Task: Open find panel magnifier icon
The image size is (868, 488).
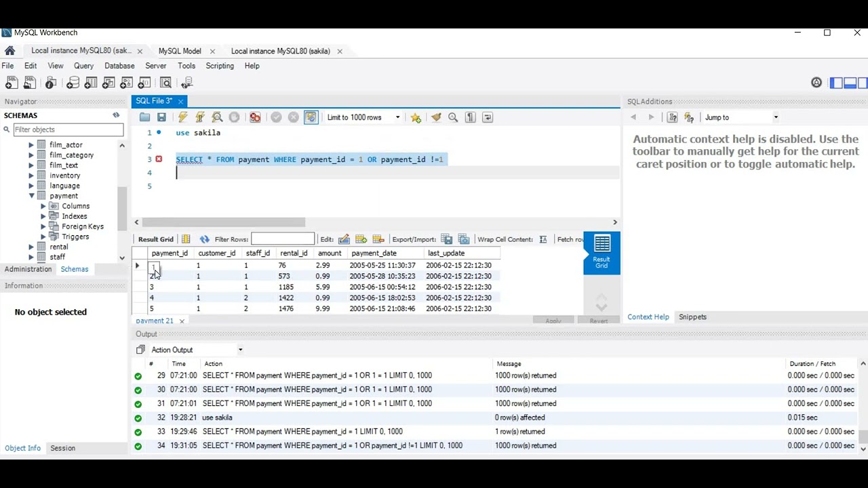Action: (453, 117)
